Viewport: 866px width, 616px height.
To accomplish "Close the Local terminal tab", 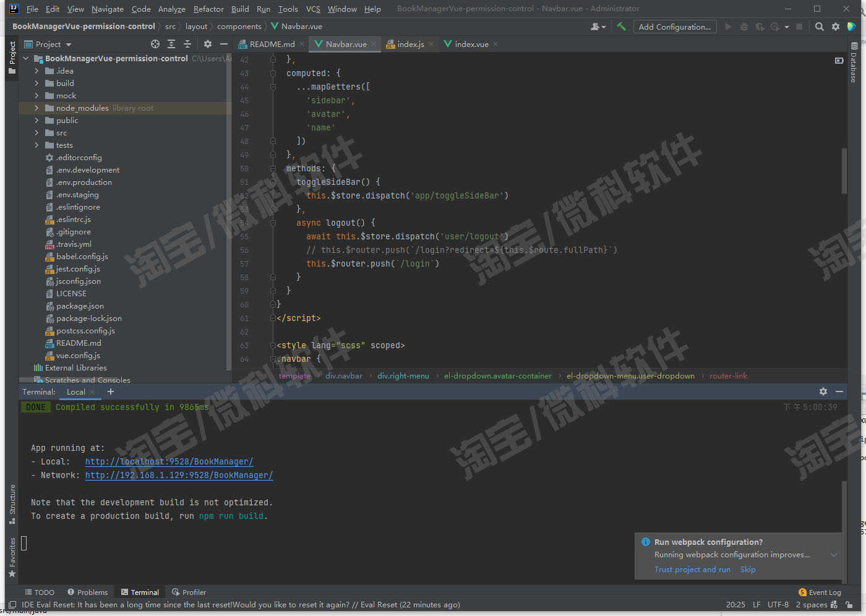I will [92, 392].
